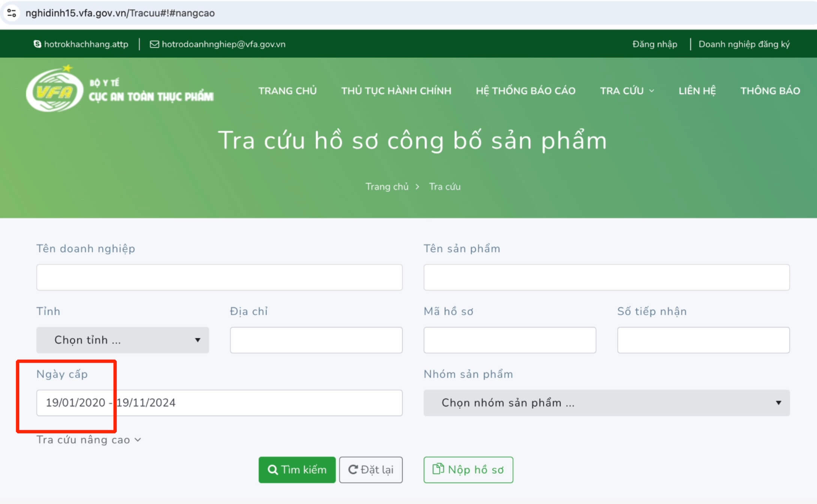Open TRA CỨU menu
This screenshot has height=504, width=817.
(627, 91)
